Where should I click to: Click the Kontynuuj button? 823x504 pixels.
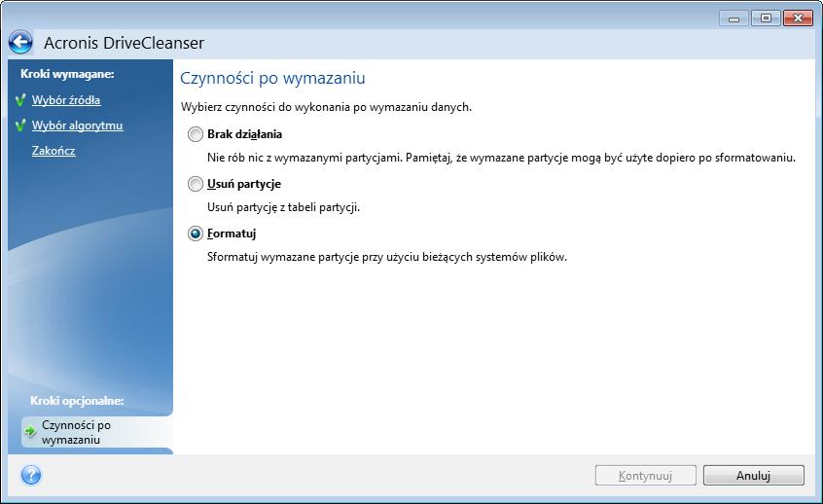click(646, 476)
